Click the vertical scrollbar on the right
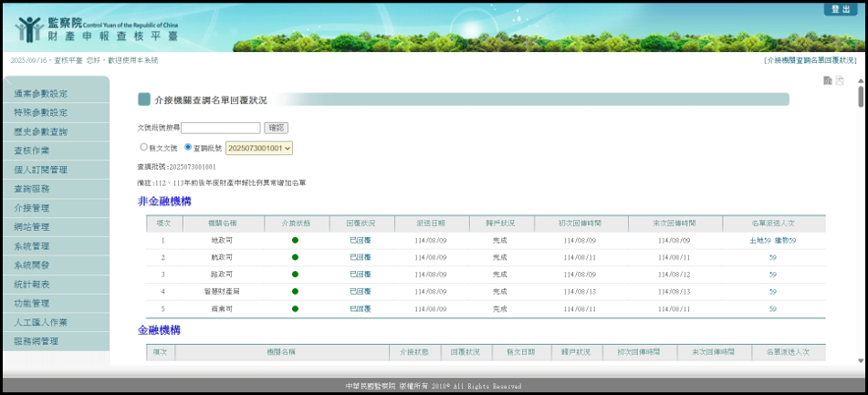Viewport: 868px width, 395px height. 861,228
